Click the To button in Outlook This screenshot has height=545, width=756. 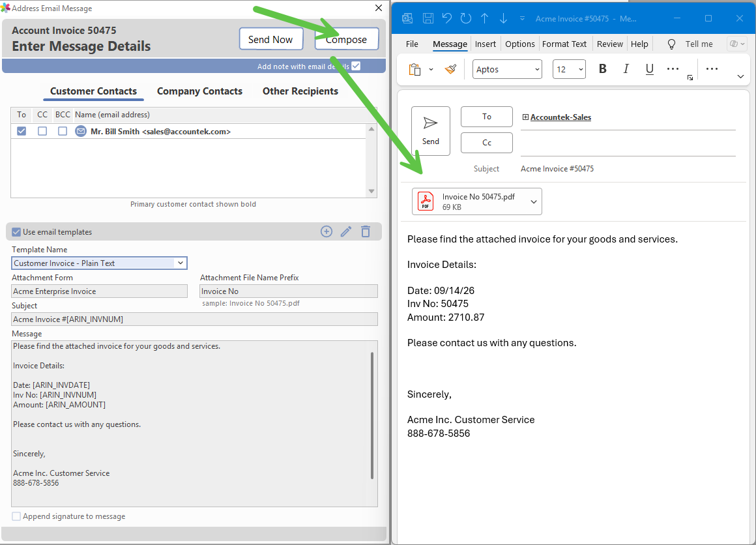pyautogui.click(x=486, y=117)
